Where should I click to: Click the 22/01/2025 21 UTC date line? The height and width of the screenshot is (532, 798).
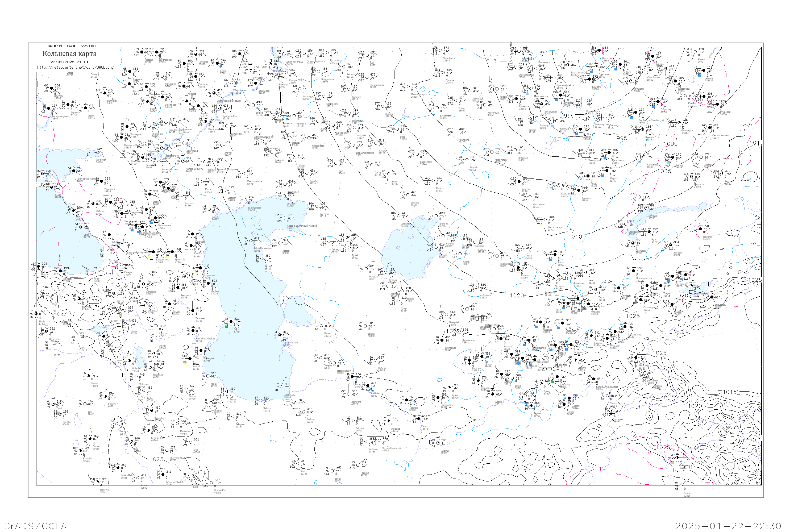point(70,62)
